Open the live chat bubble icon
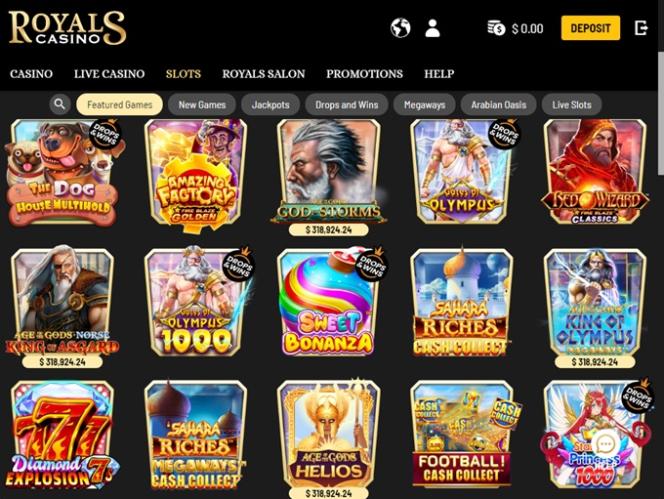Viewport: 664px width, 499px height. click(605, 444)
